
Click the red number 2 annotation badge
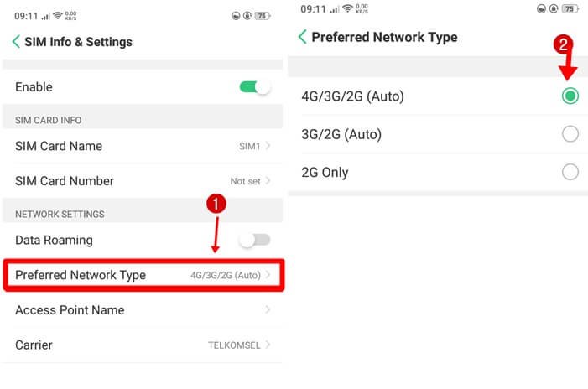point(563,44)
